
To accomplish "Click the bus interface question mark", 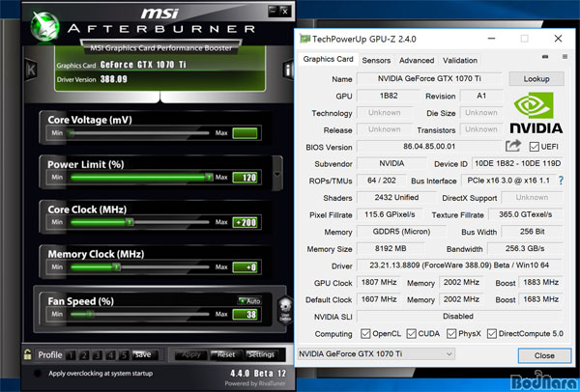I will click(x=561, y=181).
